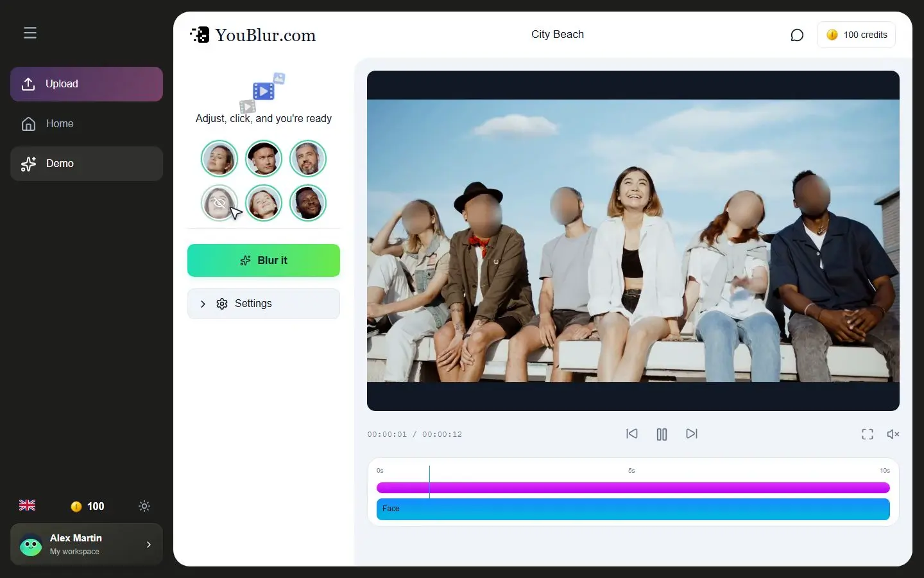The height and width of the screenshot is (578, 924).
Task: Toggle light/dark theme sun icon
Action: (144, 506)
